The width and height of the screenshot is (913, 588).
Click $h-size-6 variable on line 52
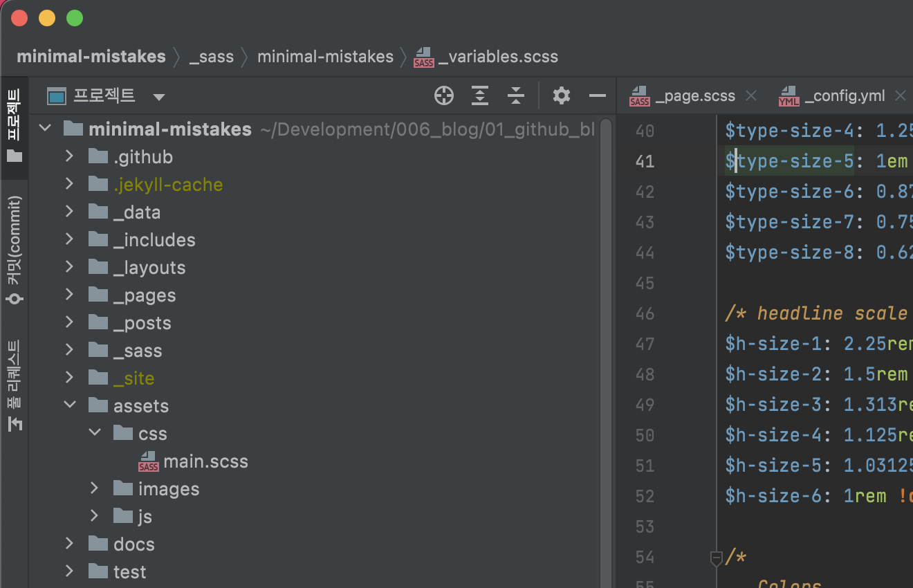coord(773,496)
